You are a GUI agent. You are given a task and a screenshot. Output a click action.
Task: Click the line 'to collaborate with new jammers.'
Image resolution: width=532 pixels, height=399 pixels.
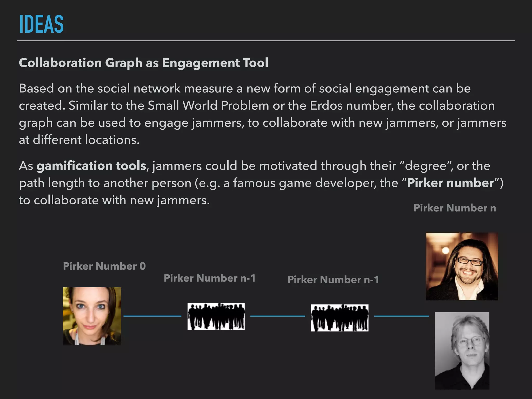pos(114,200)
